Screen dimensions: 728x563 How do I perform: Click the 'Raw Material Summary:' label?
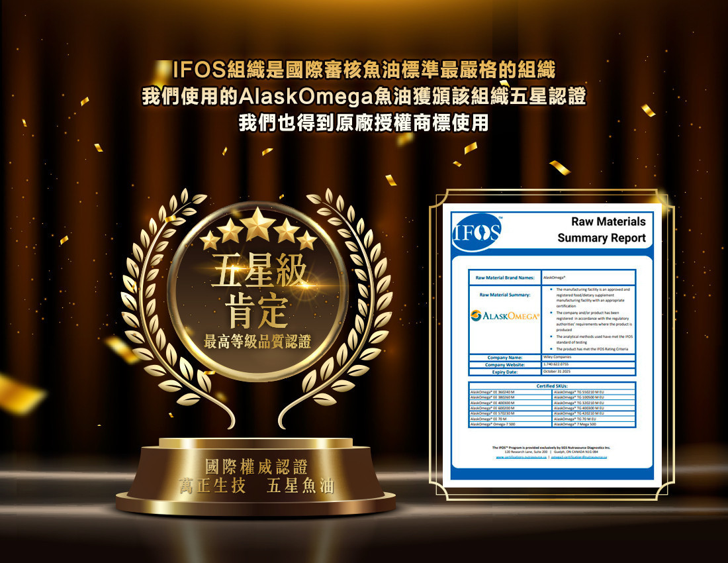[505, 295]
